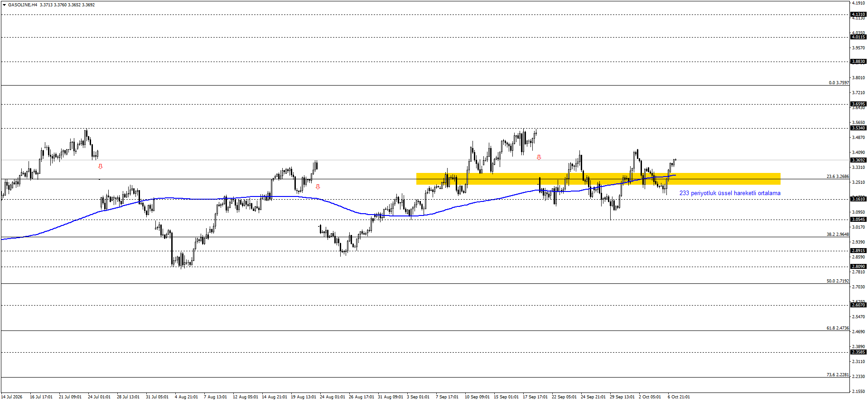Click the Fibonacci 23.6 3.2686 level label
868x402 pixels.
tap(838, 177)
